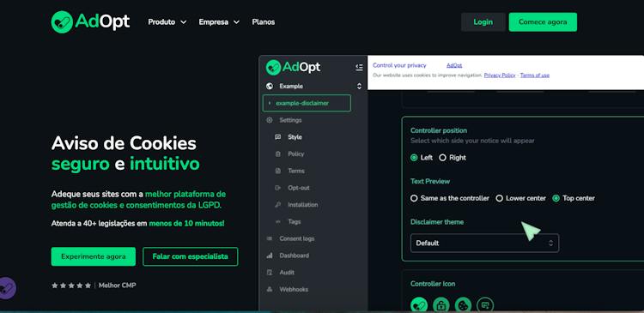
Task: Click the five-star rating icons
Action: (x=71, y=286)
